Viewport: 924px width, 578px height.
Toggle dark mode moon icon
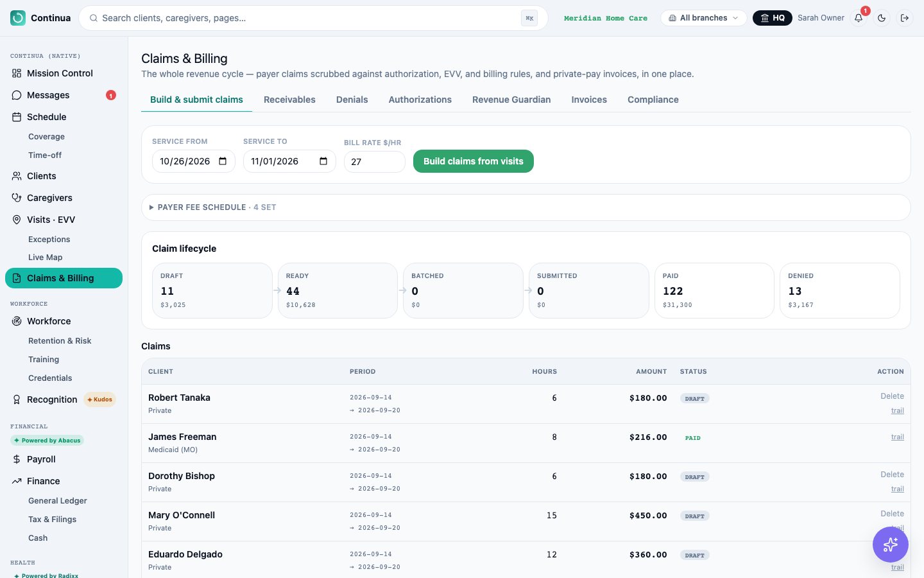882,18
